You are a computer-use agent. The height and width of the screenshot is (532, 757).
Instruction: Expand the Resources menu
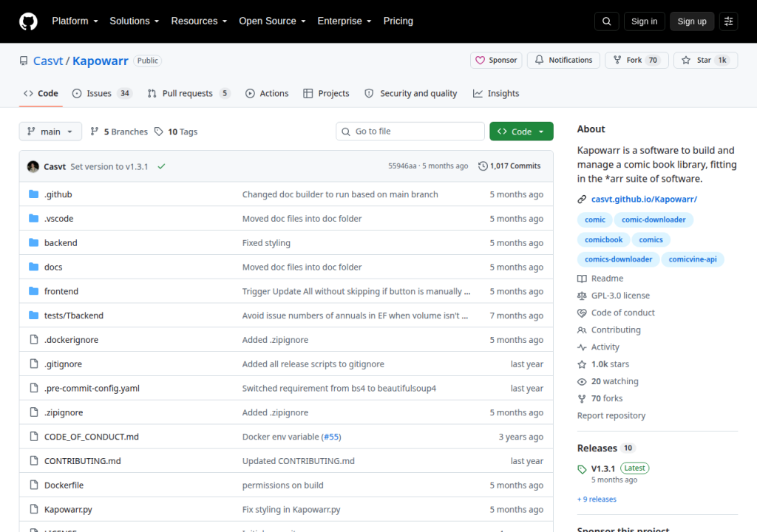(199, 21)
